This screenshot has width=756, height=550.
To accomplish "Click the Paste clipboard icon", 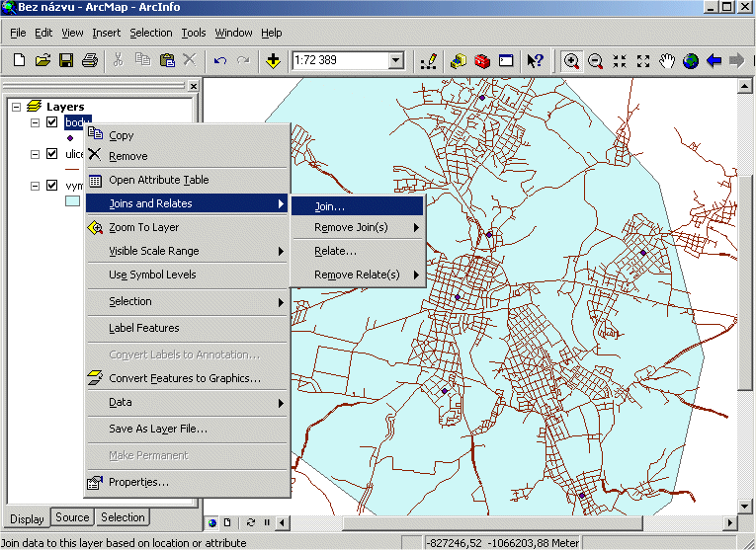I will click(x=167, y=60).
